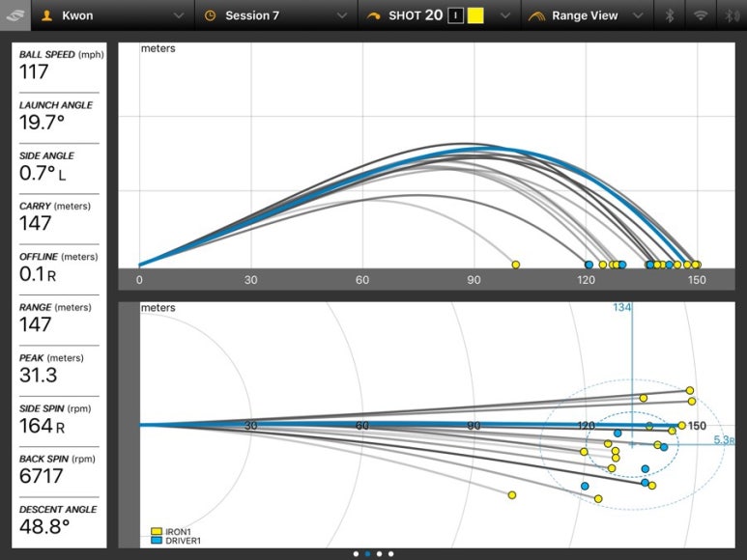Click the clock icon beside Session 7
Screen dimensions: 747x560
[210, 15]
